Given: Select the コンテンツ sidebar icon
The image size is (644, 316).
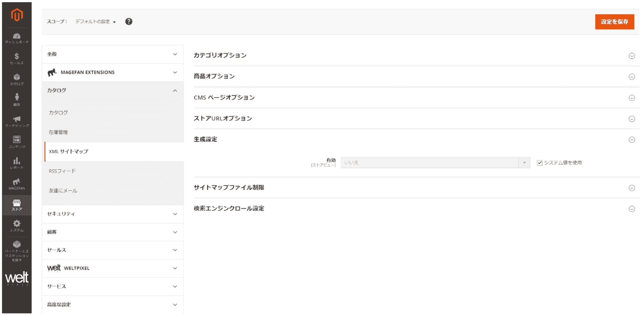Looking at the screenshot, I should [x=17, y=141].
